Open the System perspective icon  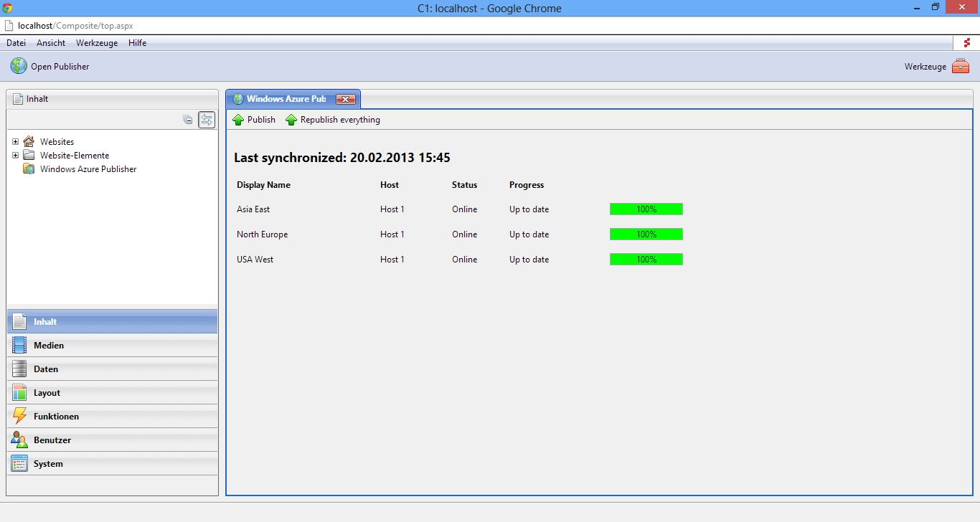point(19,464)
